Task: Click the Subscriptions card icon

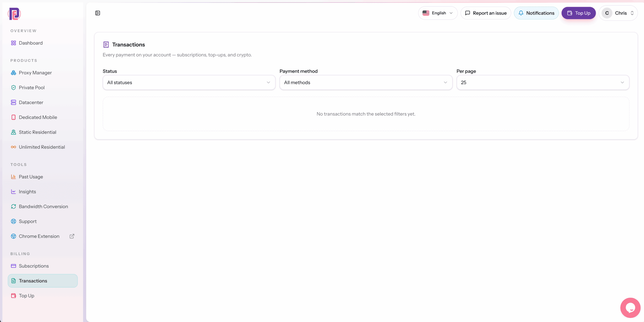Action: (x=14, y=266)
